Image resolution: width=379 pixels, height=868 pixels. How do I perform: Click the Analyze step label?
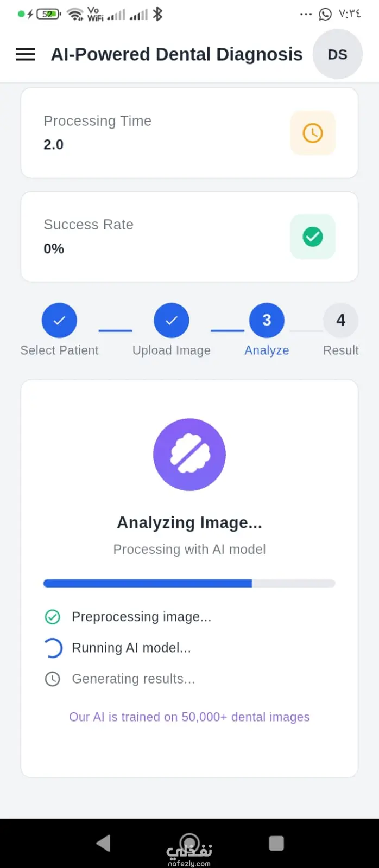267,350
